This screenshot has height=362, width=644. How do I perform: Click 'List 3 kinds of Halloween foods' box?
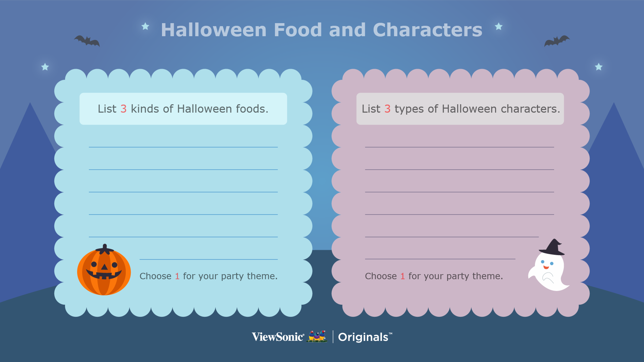(x=183, y=109)
